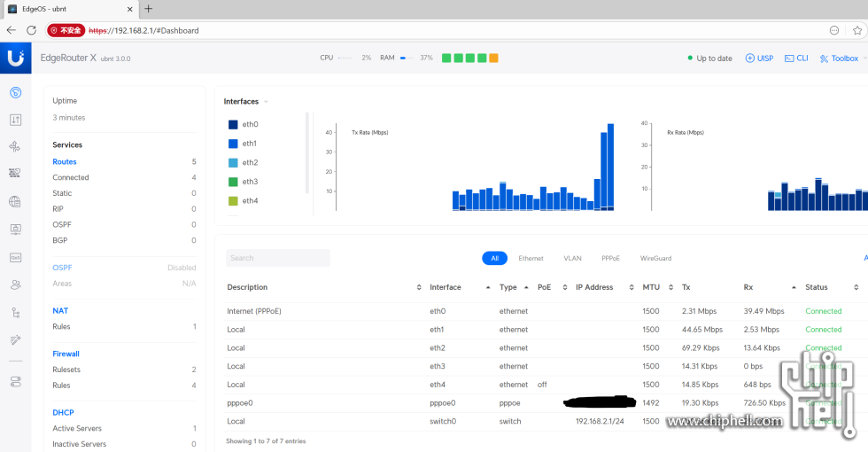This screenshot has height=452, width=868.
Task: Click the 'pppoe0' description cell
Action: pyautogui.click(x=240, y=403)
